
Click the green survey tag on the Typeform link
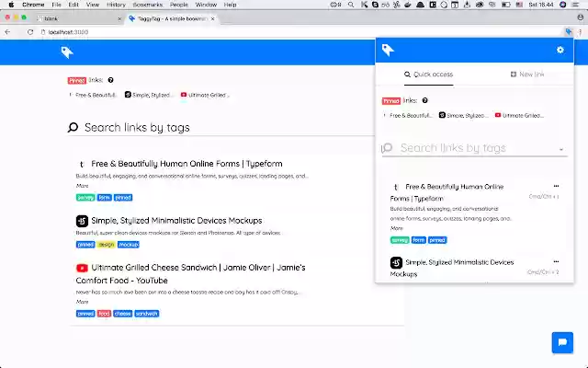pyautogui.click(x=85, y=198)
